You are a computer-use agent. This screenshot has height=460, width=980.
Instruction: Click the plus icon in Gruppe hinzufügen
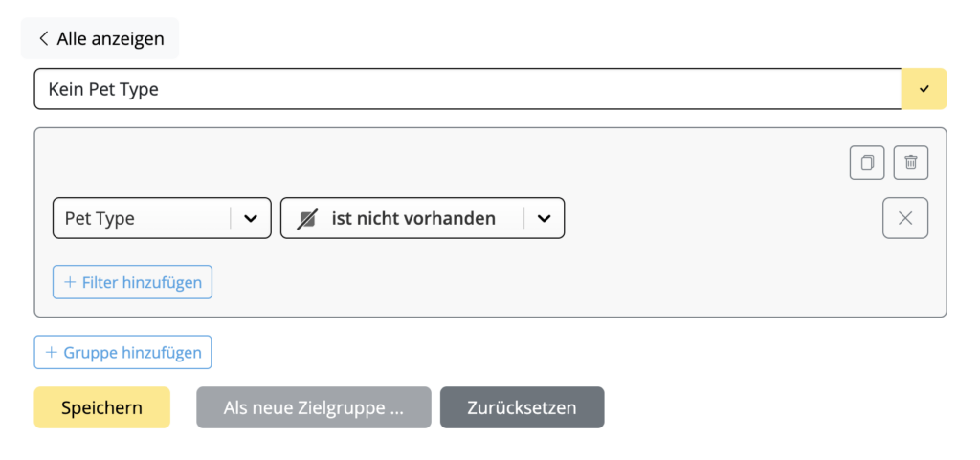[52, 353]
